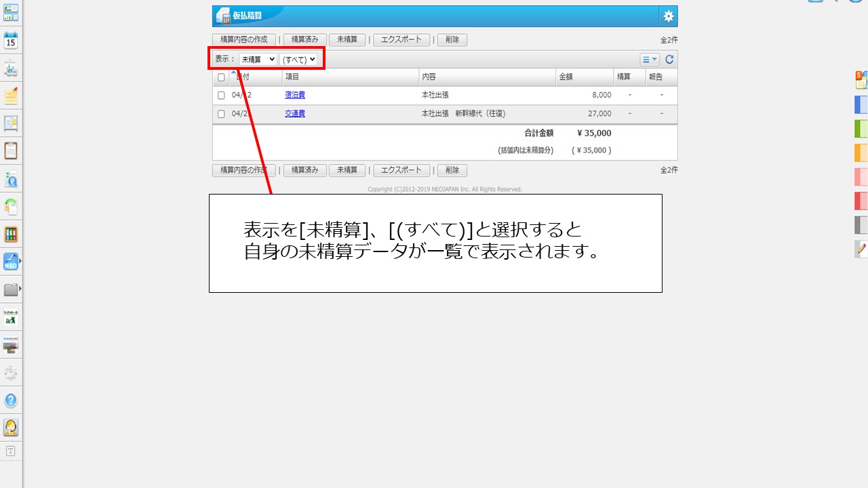Open the brown clipboard icon in sidebar

coord(11,150)
